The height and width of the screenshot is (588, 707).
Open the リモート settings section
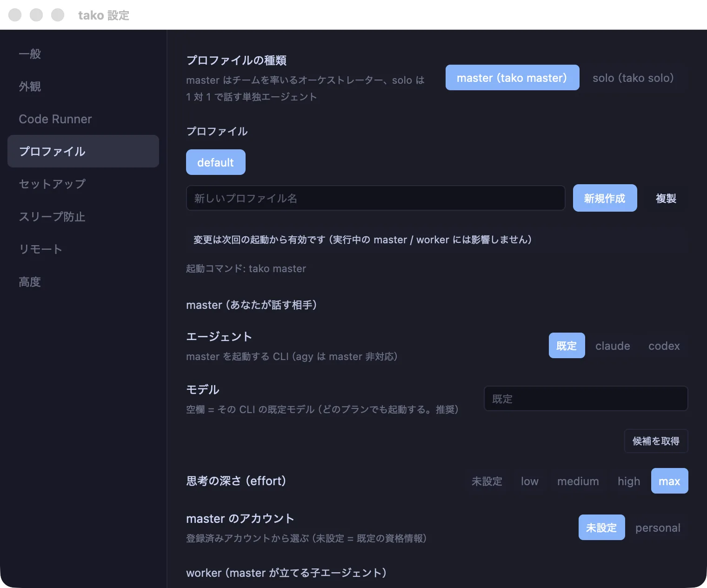83,249
